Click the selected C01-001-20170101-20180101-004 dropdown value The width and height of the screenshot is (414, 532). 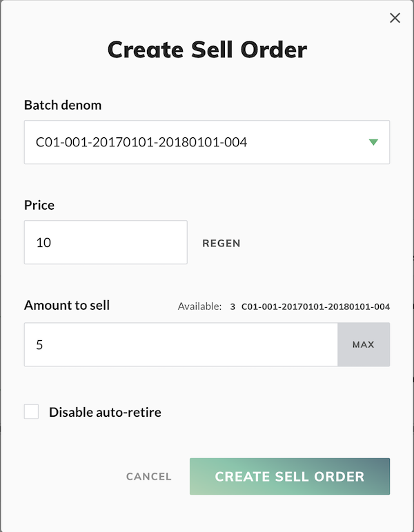click(141, 143)
